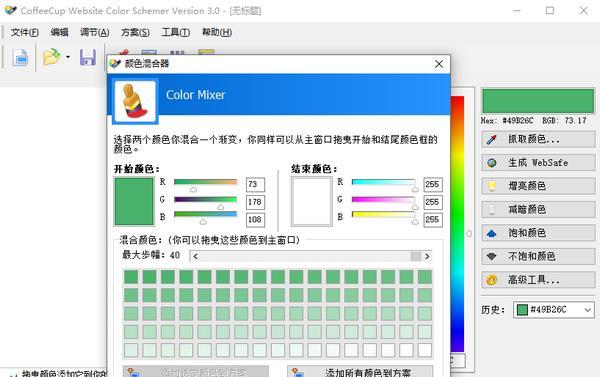The width and height of the screenshot is (600, 377).
Task: Click the 最大步幅 scrollbar right arrow
Action: click(x=427, y=256)
